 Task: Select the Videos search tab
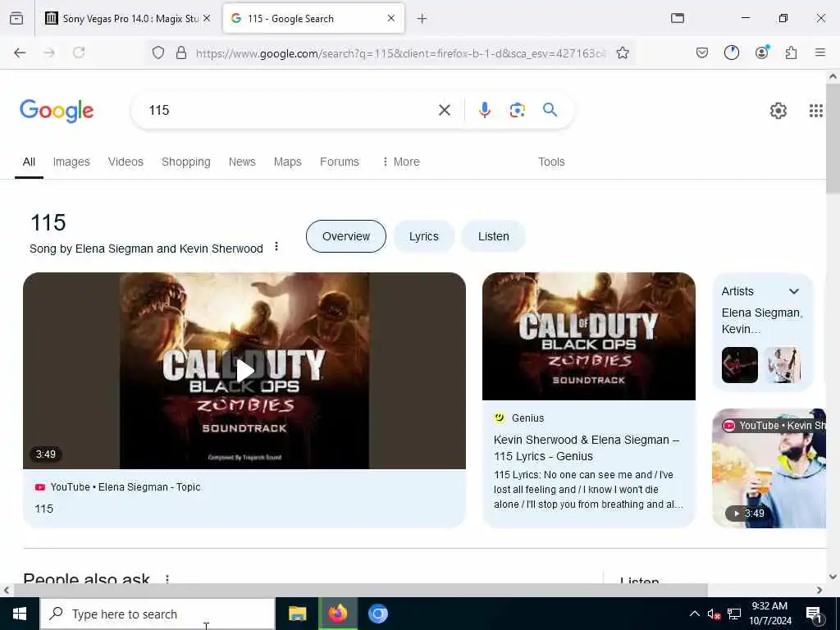[126, 162]
